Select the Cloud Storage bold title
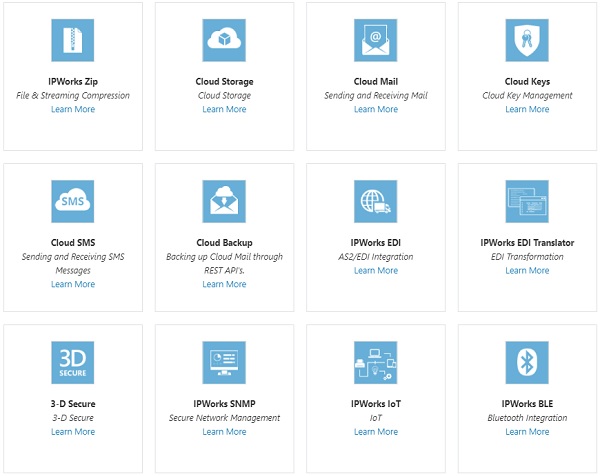The image size is (600, 476). [224, 82]
